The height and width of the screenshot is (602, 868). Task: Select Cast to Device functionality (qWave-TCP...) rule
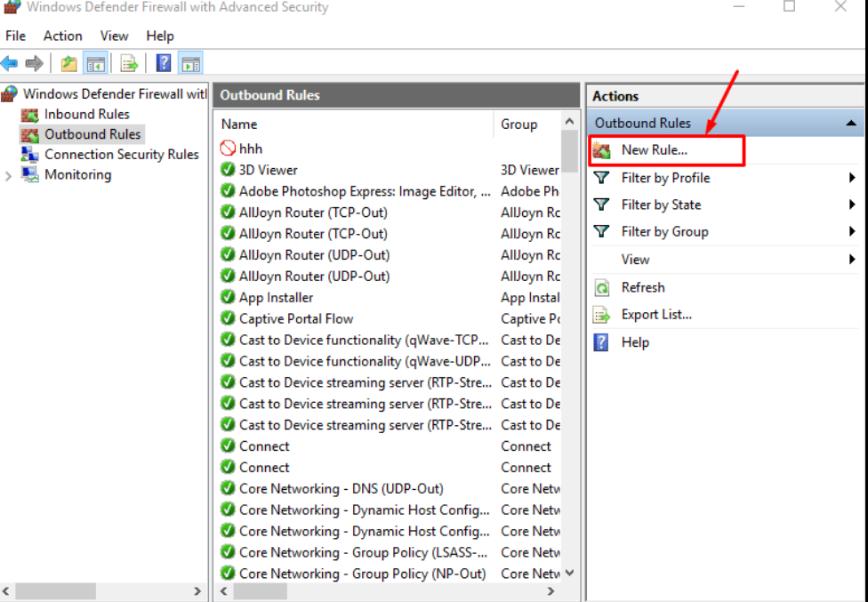[x=364, y=340]
